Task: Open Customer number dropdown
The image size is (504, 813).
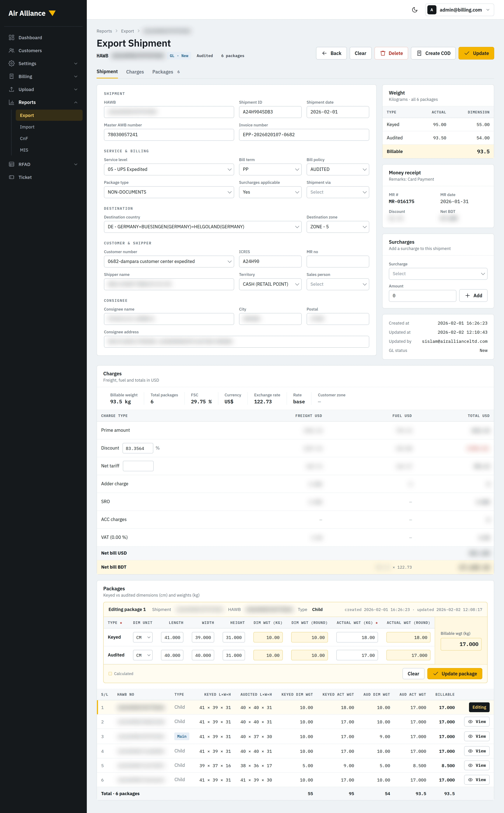Action: click(x=169, y=261)
